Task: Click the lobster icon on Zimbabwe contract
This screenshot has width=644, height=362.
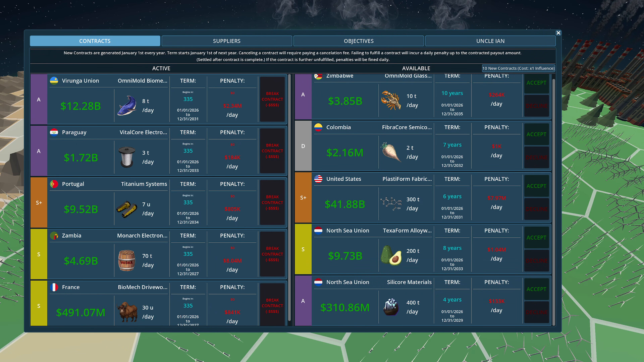Action: [x=391, y=100]
